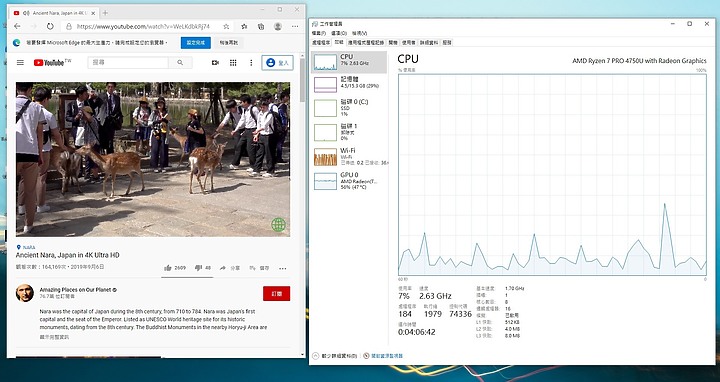Viewport: 720px width, 382px height.
Task: Click the 0:04:06:42 uptime value
Action: click(x=416, y=332)
